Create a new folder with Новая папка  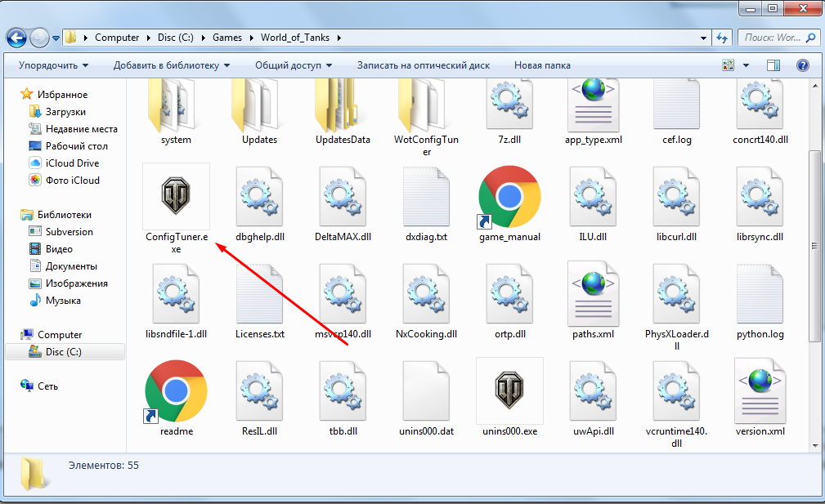542,65
